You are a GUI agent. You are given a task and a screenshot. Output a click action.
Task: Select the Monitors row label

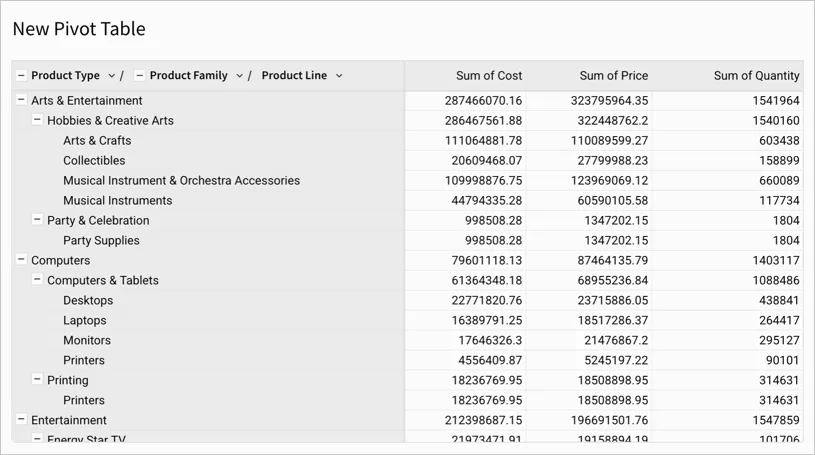coord(87,340)
